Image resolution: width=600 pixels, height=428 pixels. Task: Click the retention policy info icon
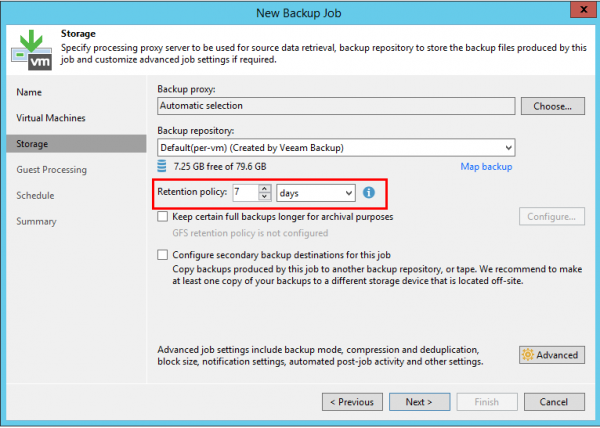click(x=368, y=192)
